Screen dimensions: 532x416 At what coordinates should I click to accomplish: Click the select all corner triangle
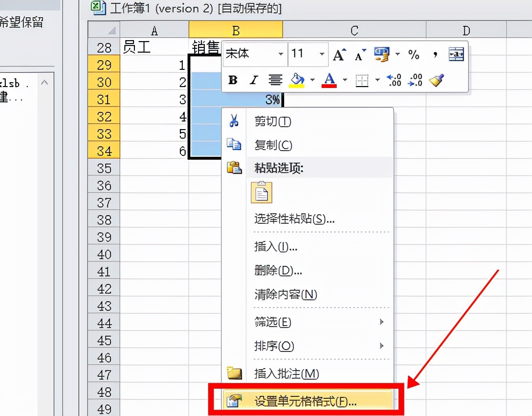[104, 30]
